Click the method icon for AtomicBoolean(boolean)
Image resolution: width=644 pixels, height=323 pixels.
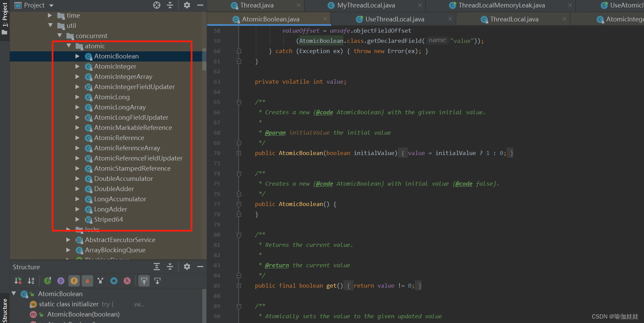[33, 314]
